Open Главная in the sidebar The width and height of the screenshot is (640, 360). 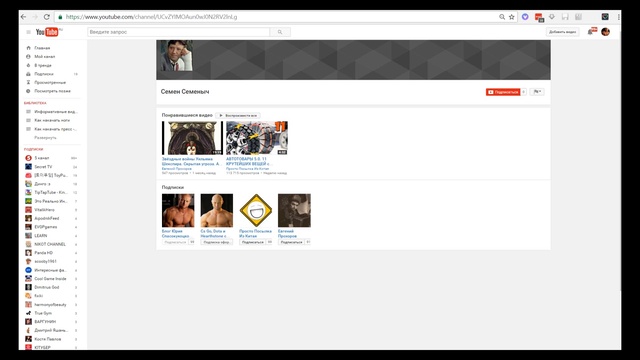point(42,48)
